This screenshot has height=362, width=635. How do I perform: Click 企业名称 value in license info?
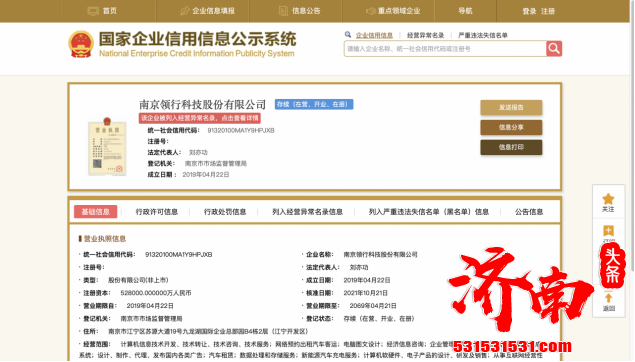coord(380,254)
